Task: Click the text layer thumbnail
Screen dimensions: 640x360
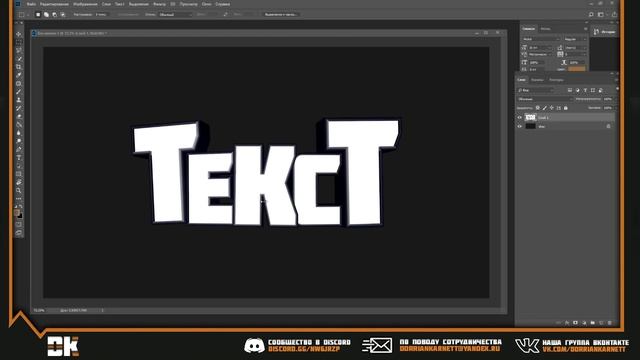Action: [530, 118]
